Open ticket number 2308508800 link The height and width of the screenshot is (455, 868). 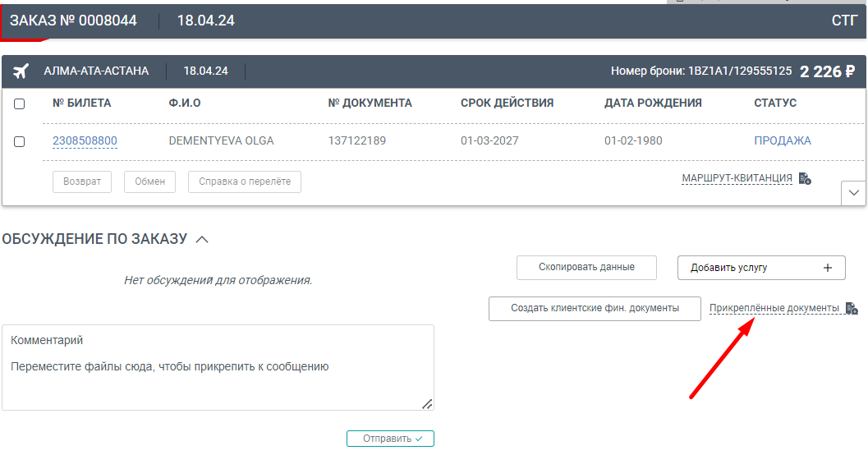(x=85, y=141)
